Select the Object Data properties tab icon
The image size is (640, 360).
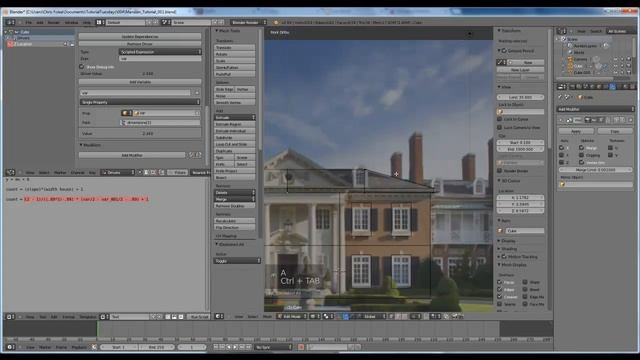tap(619, 87)
